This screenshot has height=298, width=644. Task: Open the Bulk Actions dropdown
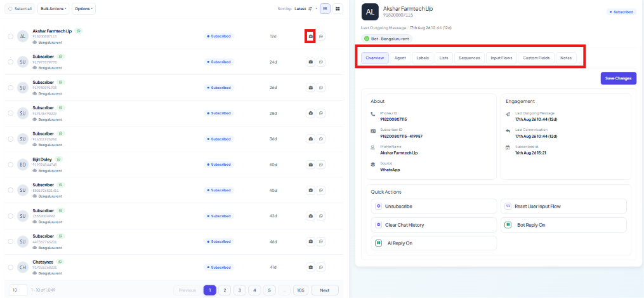click(53, 9)
